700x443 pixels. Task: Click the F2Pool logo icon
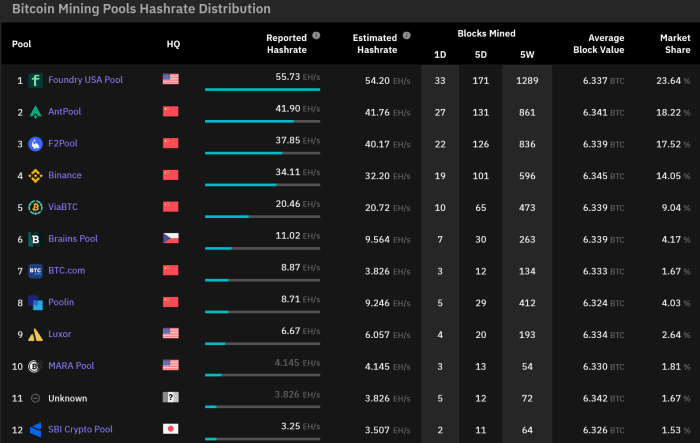tap(35, 143)
